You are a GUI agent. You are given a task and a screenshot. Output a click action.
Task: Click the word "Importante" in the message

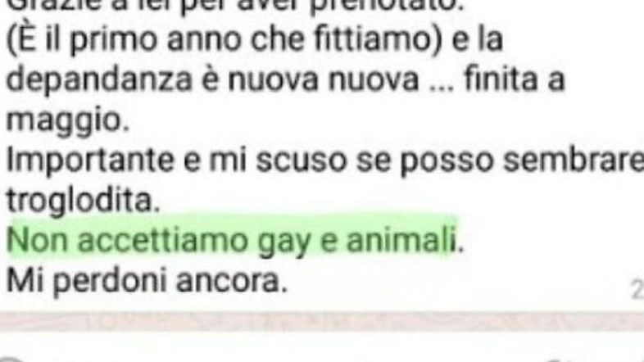tap(90, 161)
